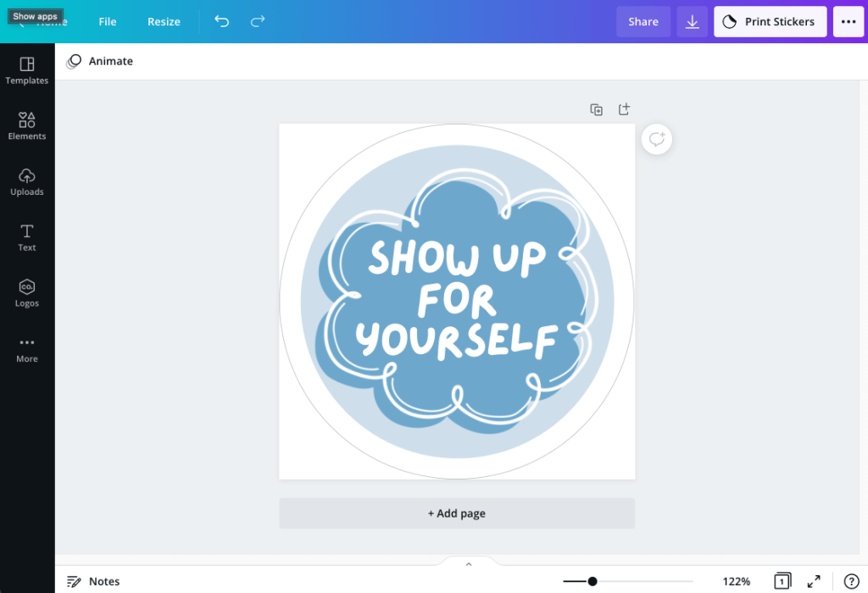Add a comment to the design
The height and width of the screenshot is (593, 868).
click(x=656, y=140)
